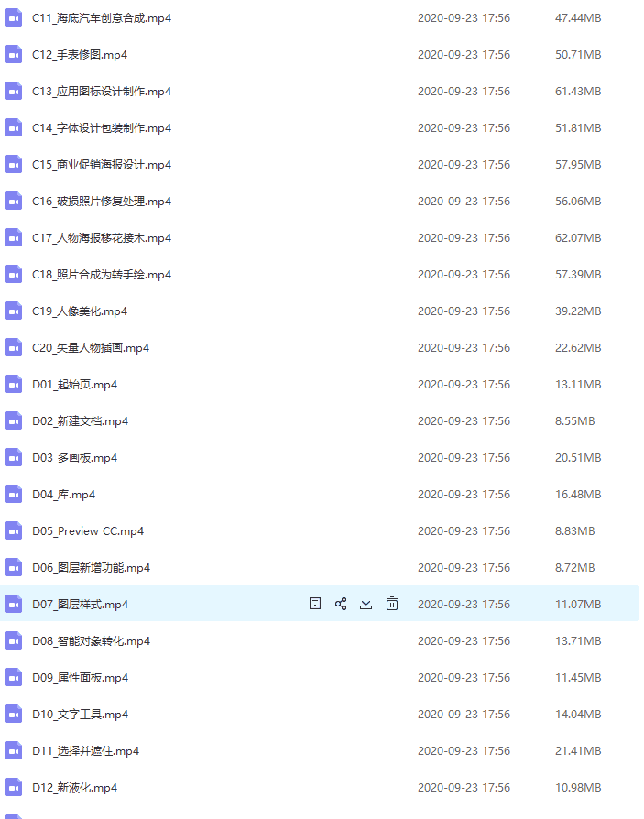The height and width of the screenshot is (819, 644).
Task: Open file D04_库.mp4
Action: point(64,494)
